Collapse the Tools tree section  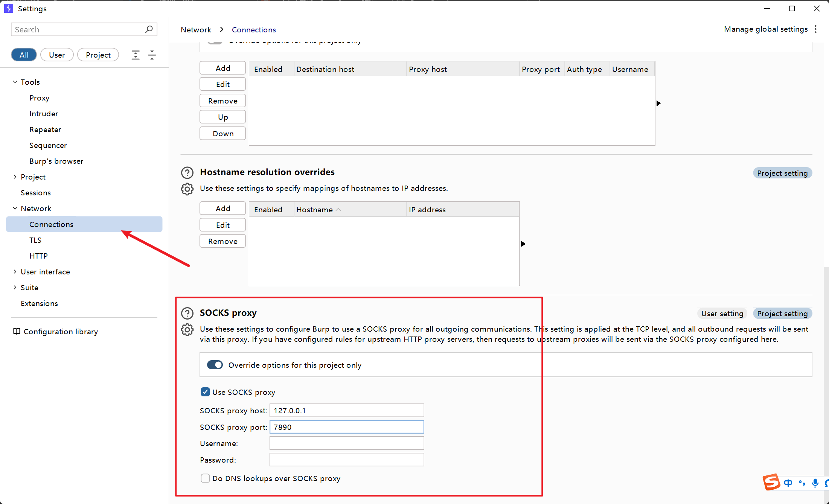click(15, 82)
